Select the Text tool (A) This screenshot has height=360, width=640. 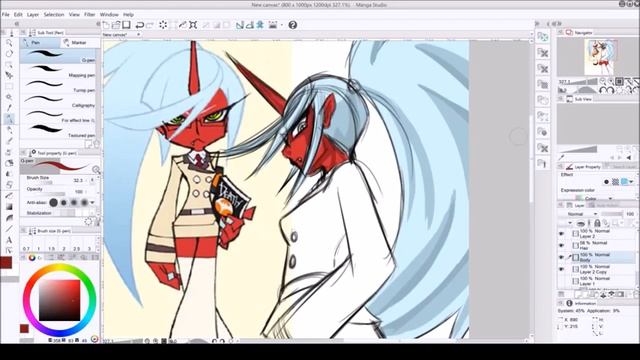coord(9,240)
